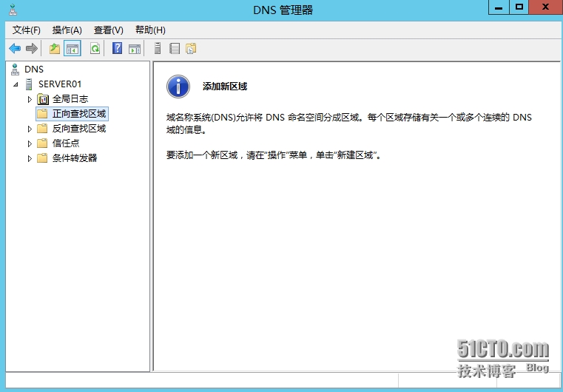Minimize the DNS 管理器 window
The width and height of the screenshot is (563, 392).
click(x=499, y=7)
